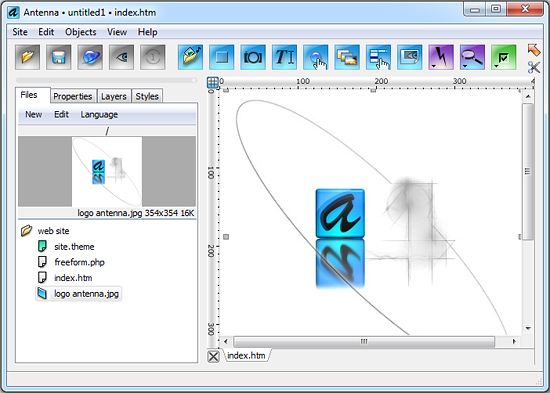The image size is (550, 393).
Task: Select the import picture folder tool
Action: point(190,57)
